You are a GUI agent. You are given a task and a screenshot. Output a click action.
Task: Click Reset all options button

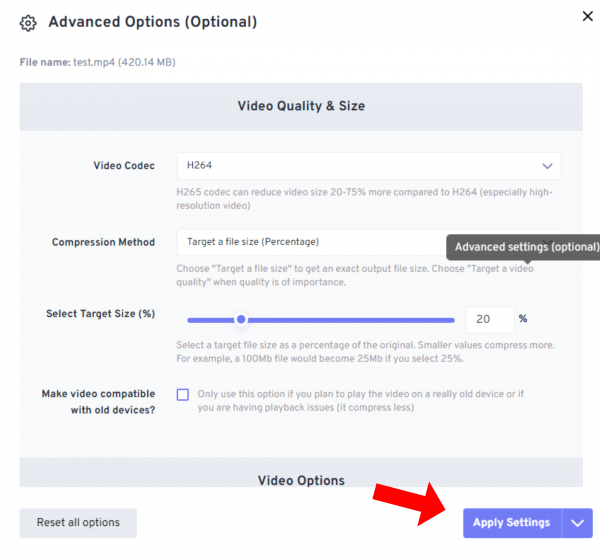78,523
